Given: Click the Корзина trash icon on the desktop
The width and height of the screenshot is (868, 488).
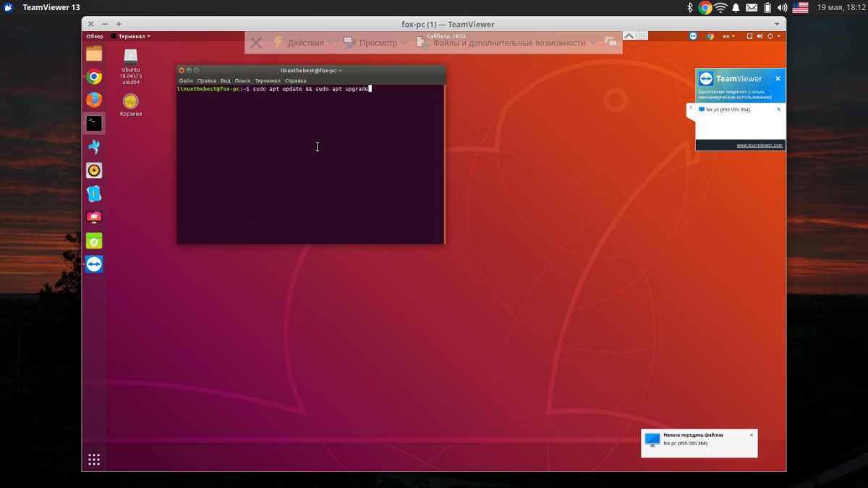Looking at the screenshot, I should [x=131, y=102].
